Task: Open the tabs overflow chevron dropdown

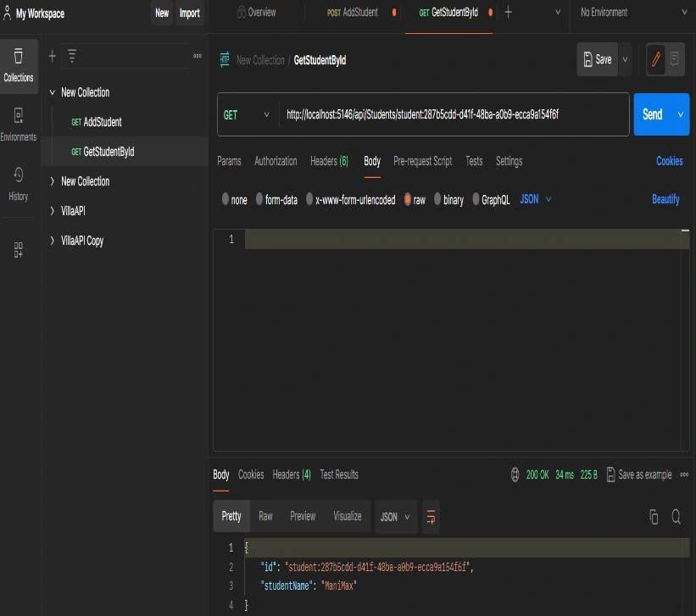Action: click(558, 13)
